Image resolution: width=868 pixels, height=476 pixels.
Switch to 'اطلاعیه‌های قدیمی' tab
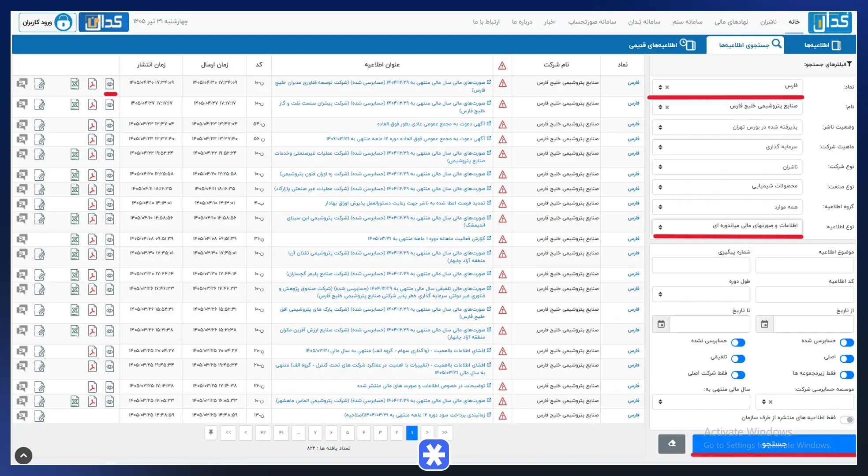click(662, 45)
